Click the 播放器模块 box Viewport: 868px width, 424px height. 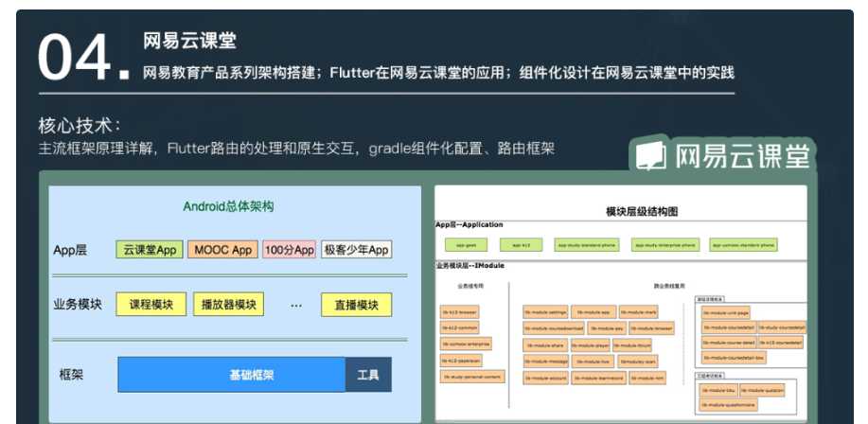click(229, 305)
